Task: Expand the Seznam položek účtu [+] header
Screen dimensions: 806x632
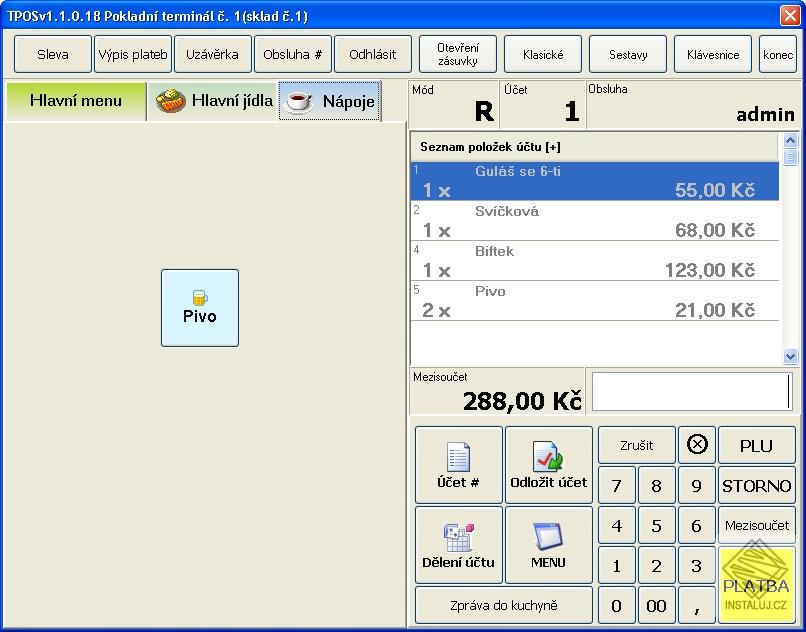Action: pos(594,147)
